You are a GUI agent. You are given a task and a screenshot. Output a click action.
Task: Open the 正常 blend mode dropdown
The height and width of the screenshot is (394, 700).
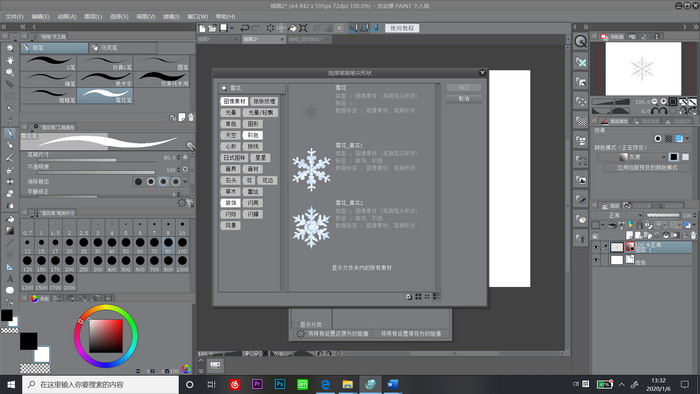pos(617,215)
